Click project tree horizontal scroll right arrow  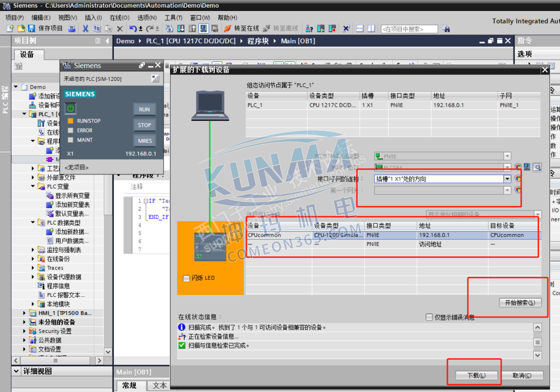pyautogui.click(x=100, y=361)
